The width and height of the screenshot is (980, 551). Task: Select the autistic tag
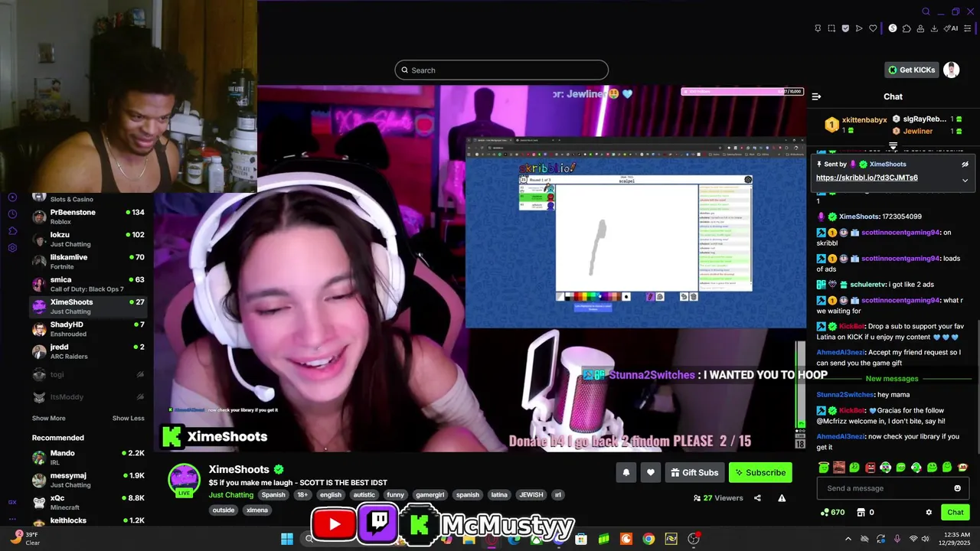point(364,495)
